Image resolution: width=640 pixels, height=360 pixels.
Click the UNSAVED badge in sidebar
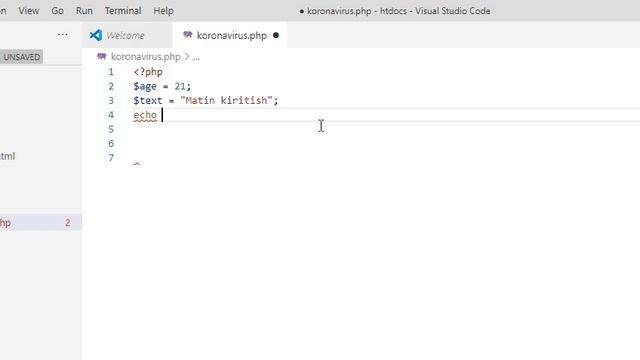tap(21, 57)
